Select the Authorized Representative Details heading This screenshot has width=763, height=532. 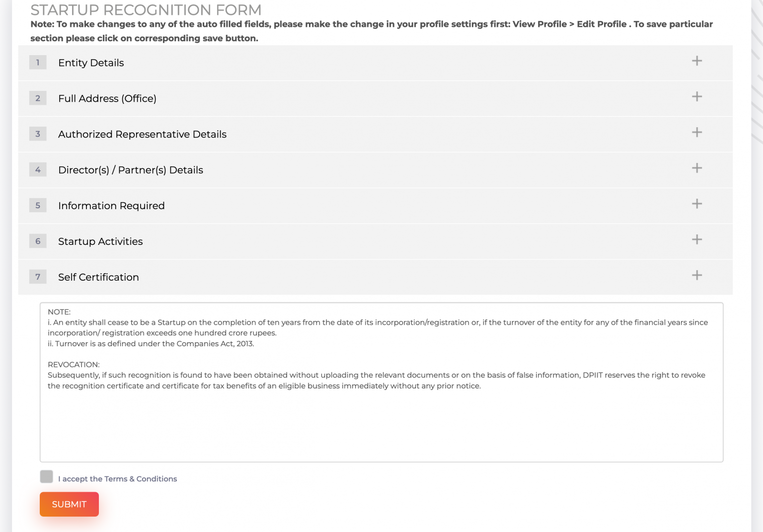tap(142, 135)
